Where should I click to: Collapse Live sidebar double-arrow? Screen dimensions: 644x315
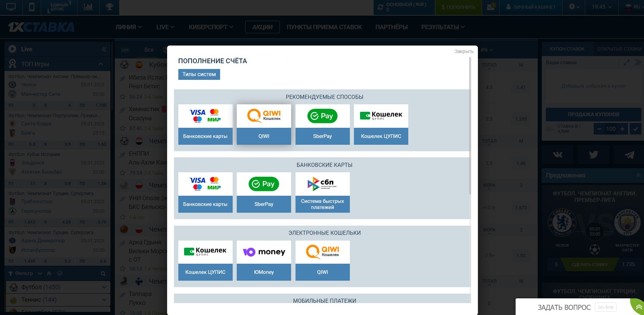[x=104, y=49]
